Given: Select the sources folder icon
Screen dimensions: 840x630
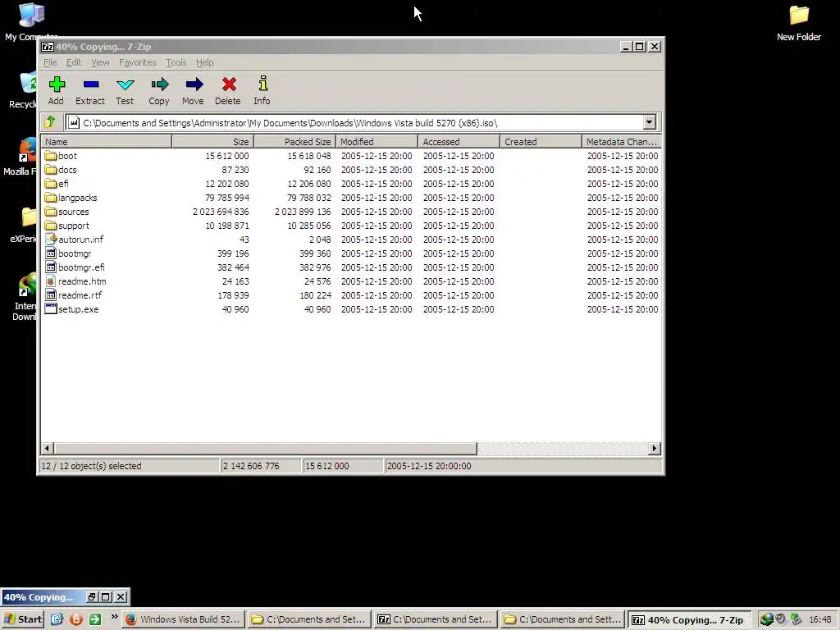Looking at the screenshot, I should tap(51, 212).
